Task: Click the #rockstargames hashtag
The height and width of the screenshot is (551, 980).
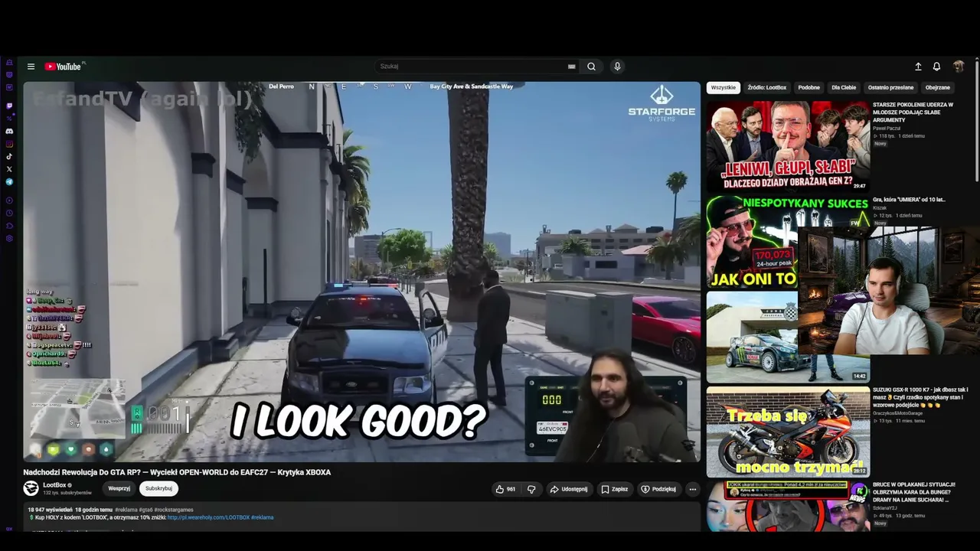Action: [x=174, y=510]
